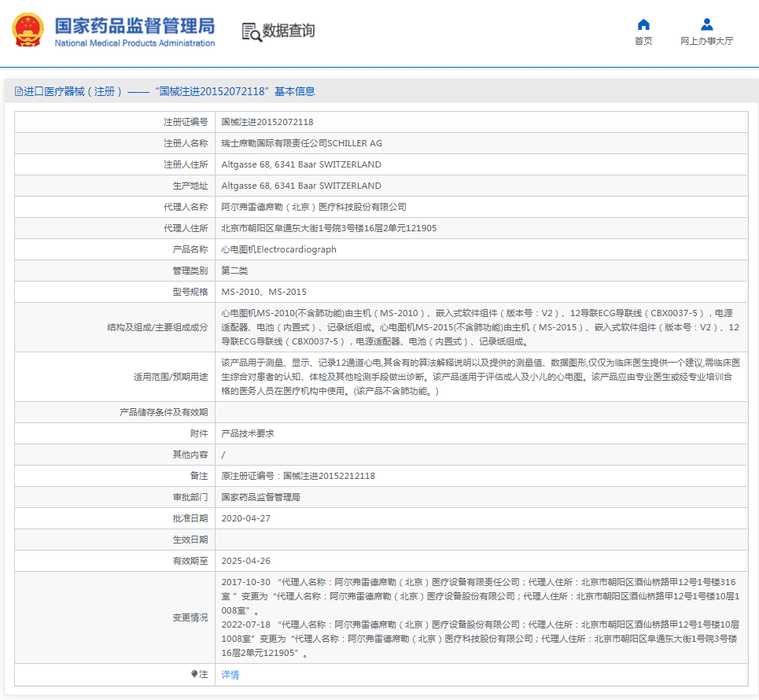The height and width of the screenshot is (700, 759).
Task: Click the 国家药品监督管理局 site title
Action: click(134, 25)
